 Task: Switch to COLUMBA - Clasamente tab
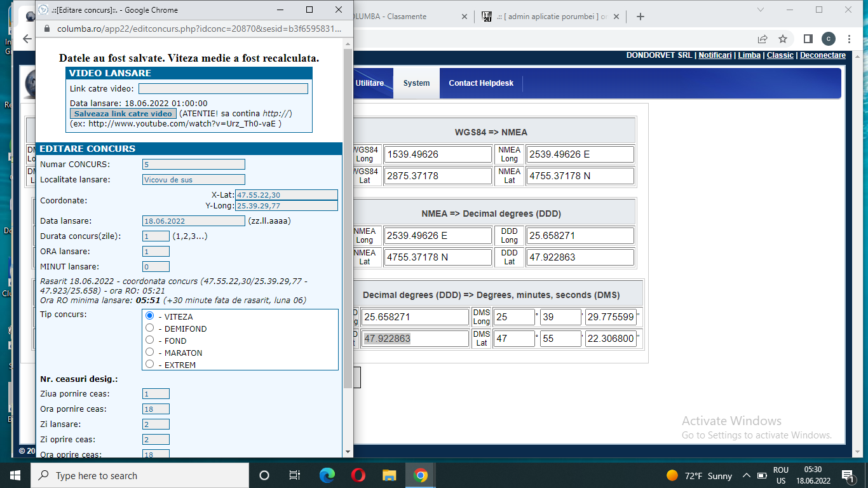(x=407, y=17)
